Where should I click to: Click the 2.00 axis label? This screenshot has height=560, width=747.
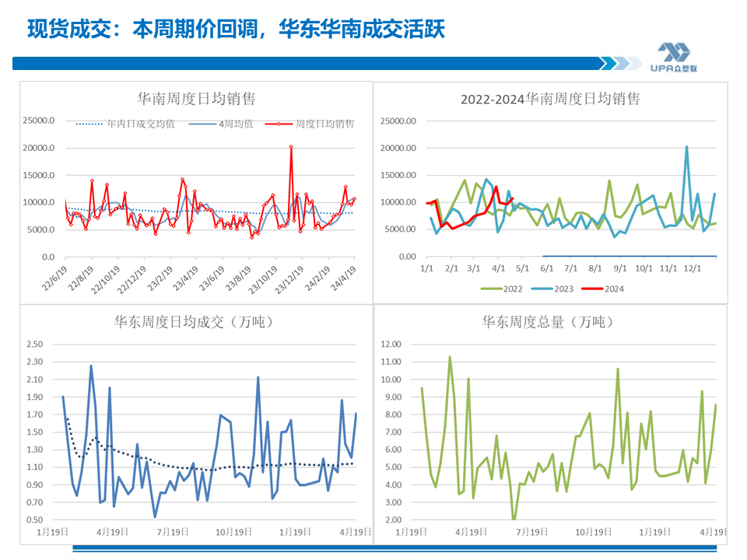click(x=393, y=520)
